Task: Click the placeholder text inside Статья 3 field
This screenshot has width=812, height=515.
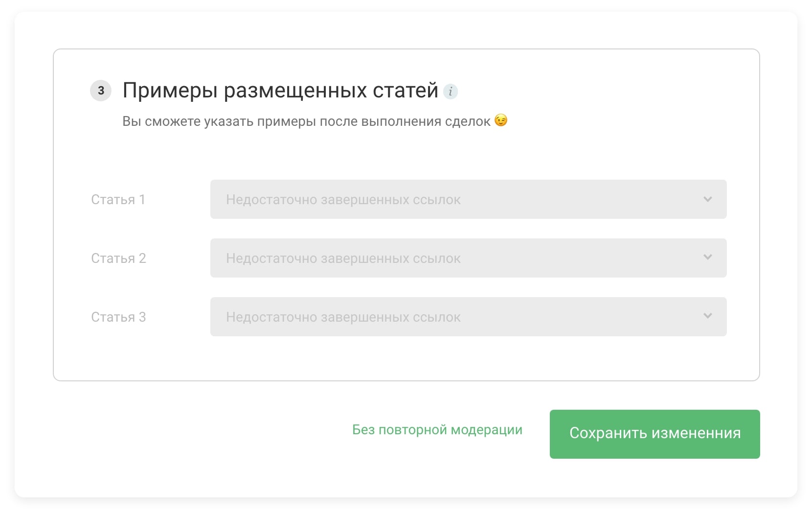Action: tap(343, 317)
